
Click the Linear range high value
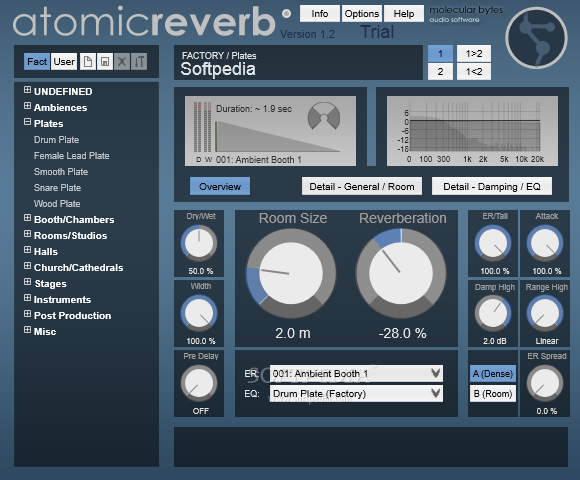(547, 341)
